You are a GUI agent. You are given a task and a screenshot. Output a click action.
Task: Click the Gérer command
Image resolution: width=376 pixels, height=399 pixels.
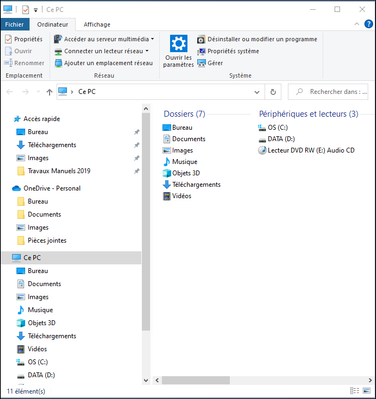(210, 63)
